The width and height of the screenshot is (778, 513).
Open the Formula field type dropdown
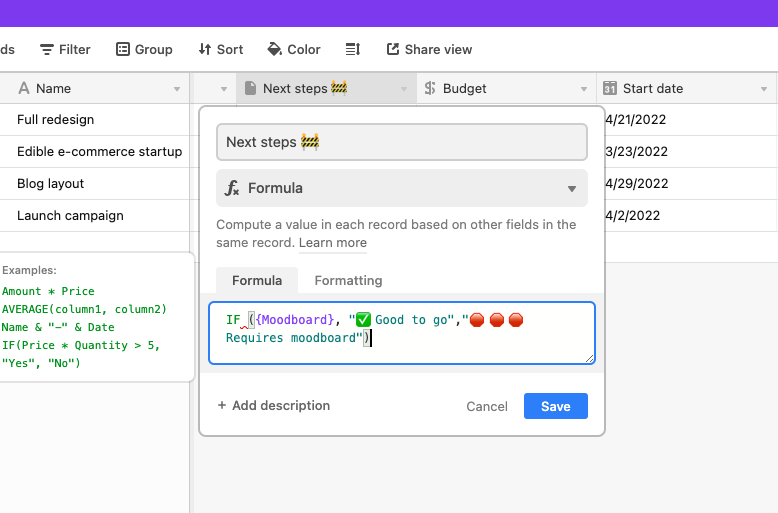point(402,188)
